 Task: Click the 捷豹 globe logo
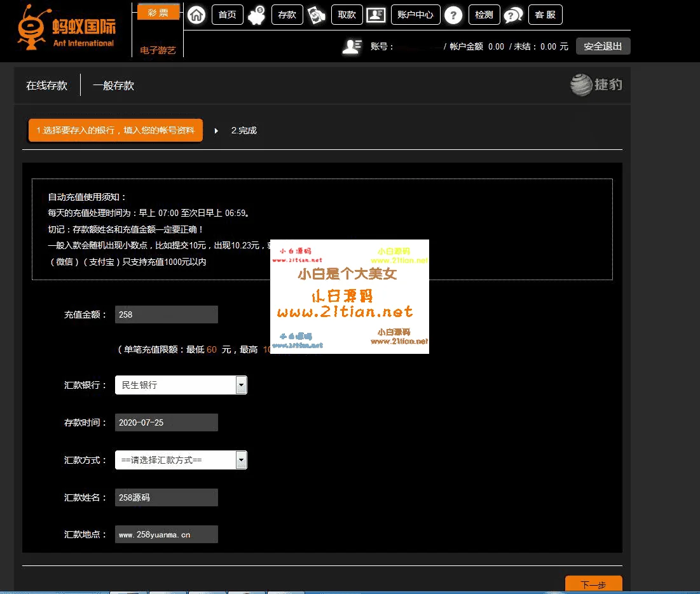(x=596, y=84)
